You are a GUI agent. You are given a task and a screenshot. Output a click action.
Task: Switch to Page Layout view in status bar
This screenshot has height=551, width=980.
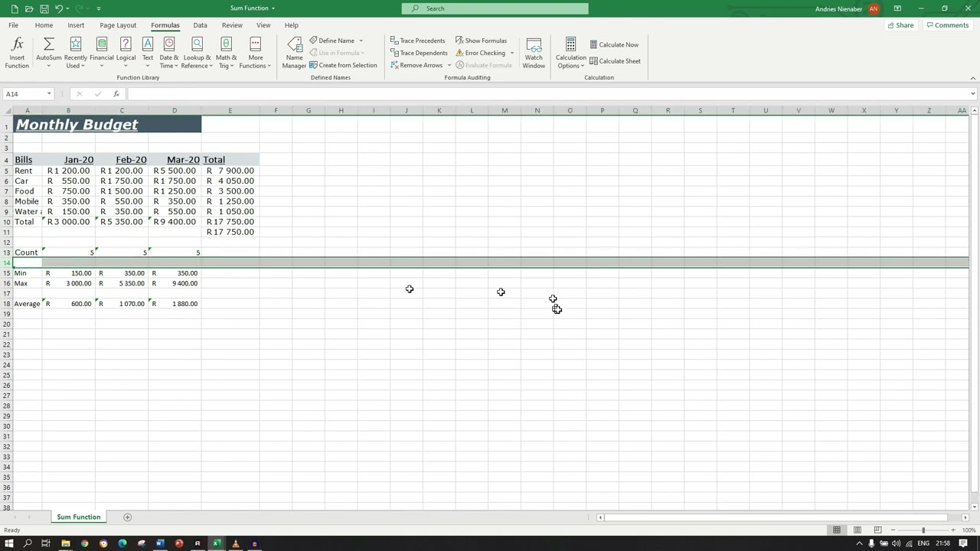point(857,530)
